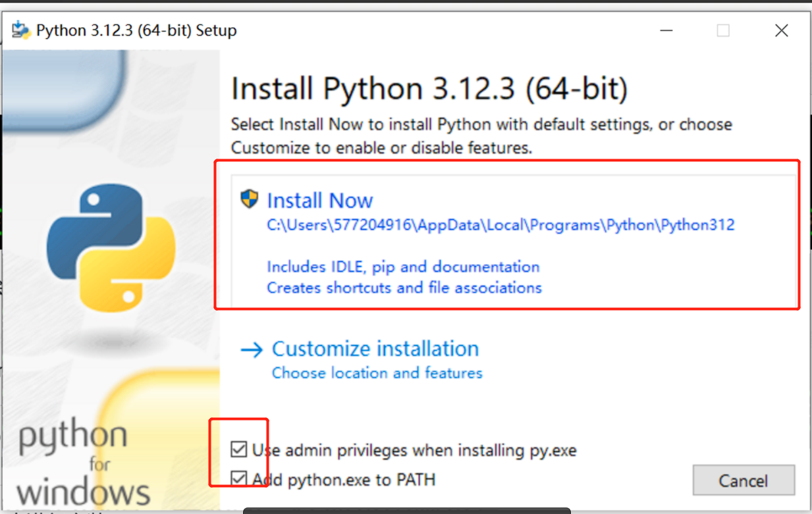This screenshot has width=812, height=514.
Task: Click 'Creates shortcuts and file associations' line
Action: point(404,288)
